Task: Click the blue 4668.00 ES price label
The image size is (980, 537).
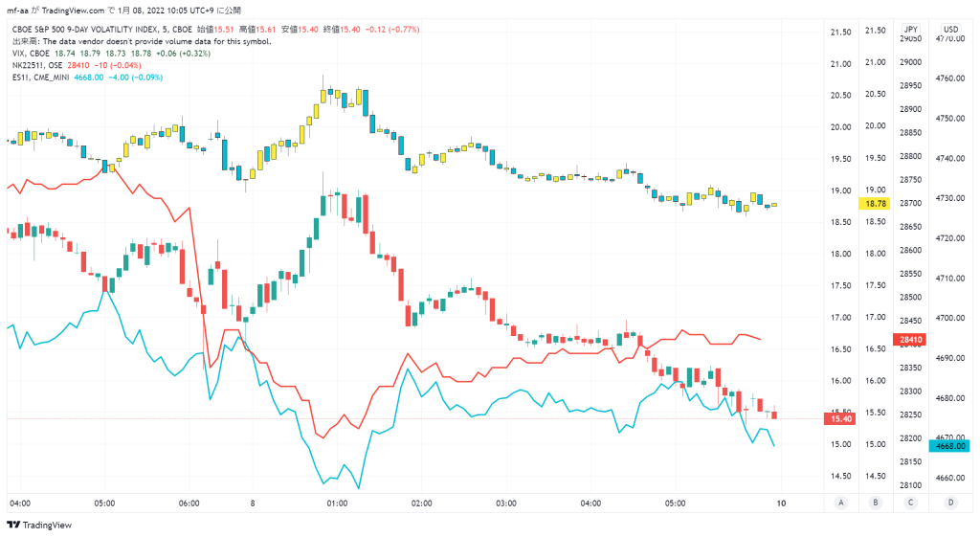Action: click(x=950, y=446)
